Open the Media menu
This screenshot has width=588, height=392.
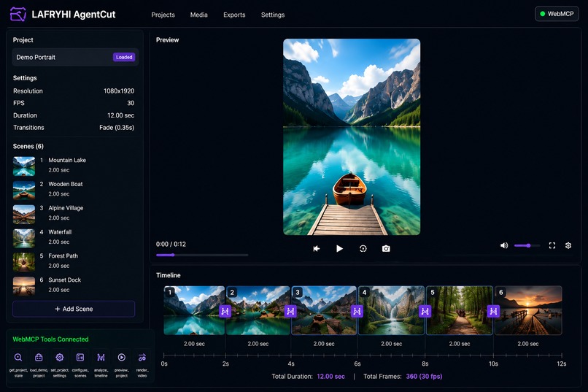click(198, 15)
